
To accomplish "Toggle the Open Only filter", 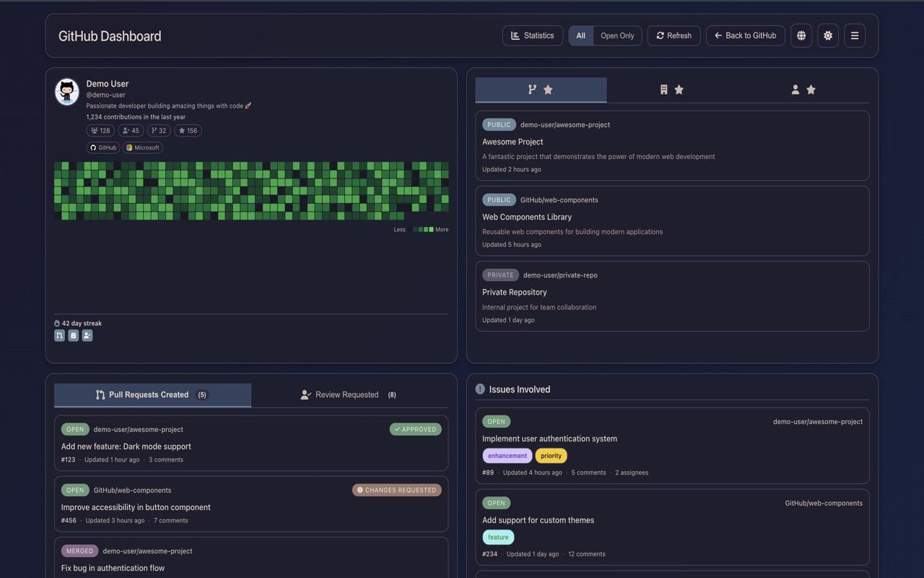I will (617, 35).
